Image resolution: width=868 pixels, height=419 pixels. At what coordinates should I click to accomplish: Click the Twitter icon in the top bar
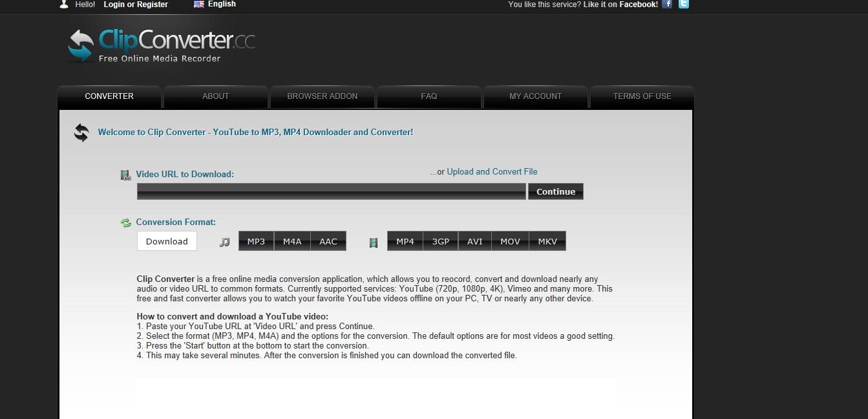pyautogui.click(x=683, y=4)
